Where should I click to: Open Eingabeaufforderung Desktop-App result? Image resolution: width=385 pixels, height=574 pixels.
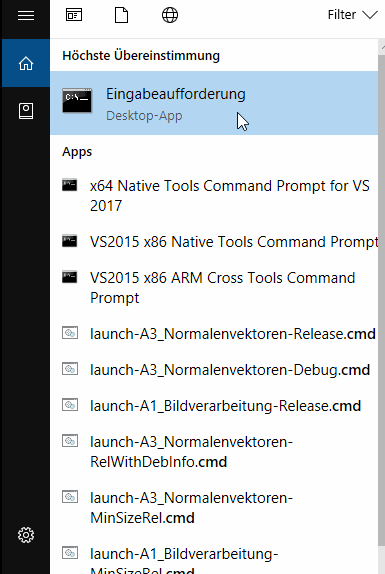click(214, 103)
